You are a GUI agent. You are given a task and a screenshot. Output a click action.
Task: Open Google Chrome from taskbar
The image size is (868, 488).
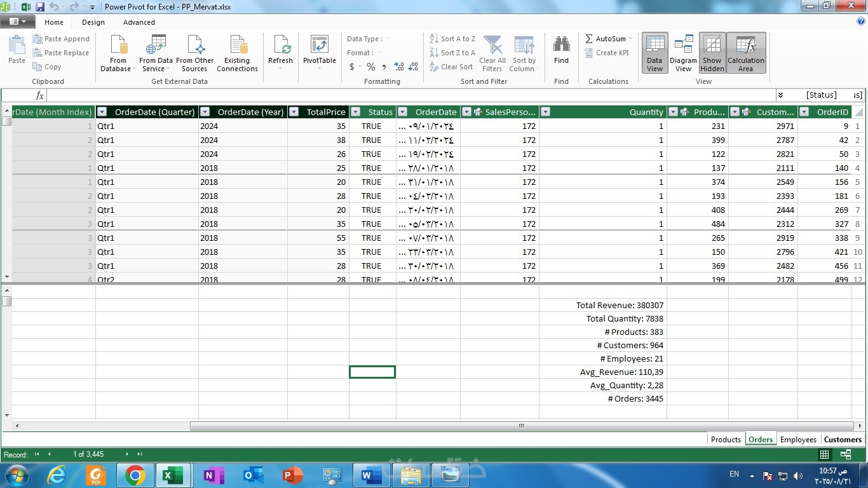pos(135,475)
